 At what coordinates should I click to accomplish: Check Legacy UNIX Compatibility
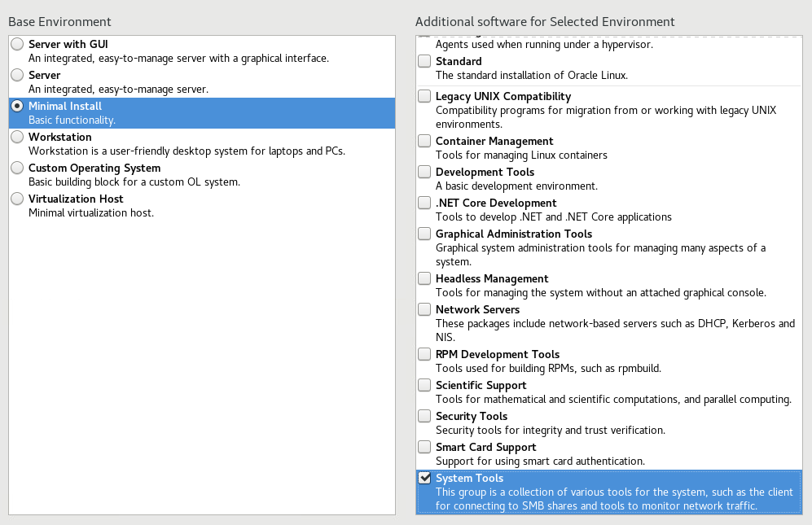coord(424,95)
